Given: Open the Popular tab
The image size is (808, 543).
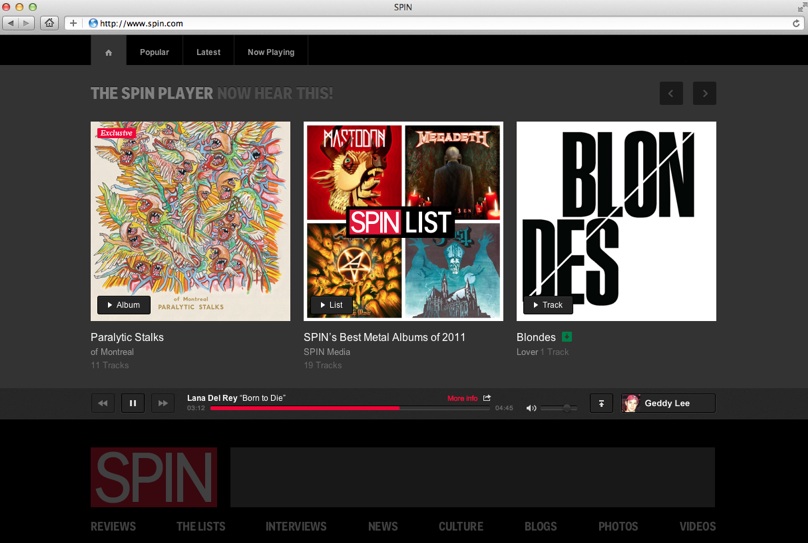Looking at the screenshot, I should point(154,52).
